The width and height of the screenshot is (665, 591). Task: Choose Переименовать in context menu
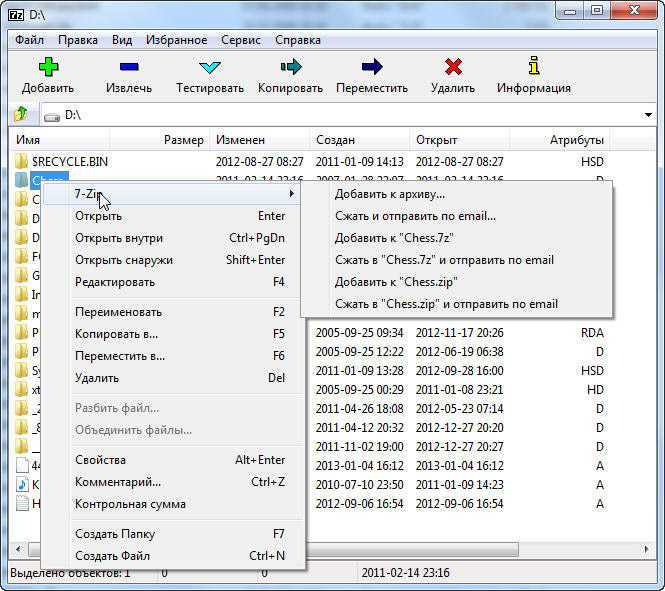coord(172,312)
